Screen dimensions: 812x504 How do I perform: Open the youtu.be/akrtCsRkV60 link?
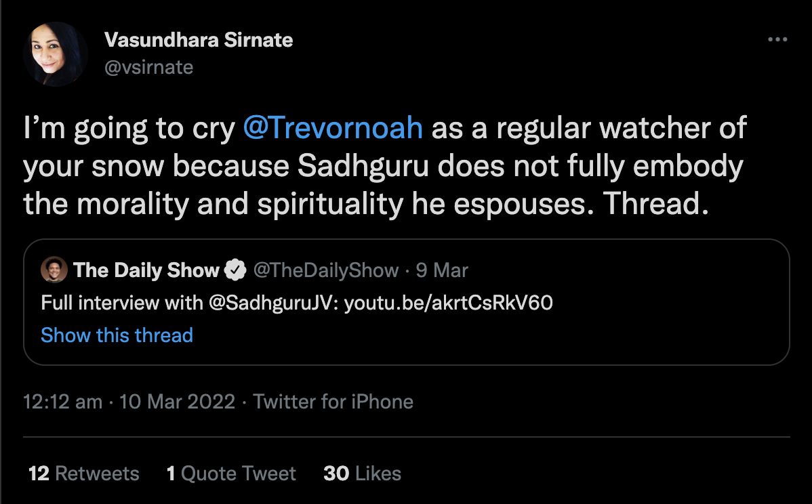(449, 303)
